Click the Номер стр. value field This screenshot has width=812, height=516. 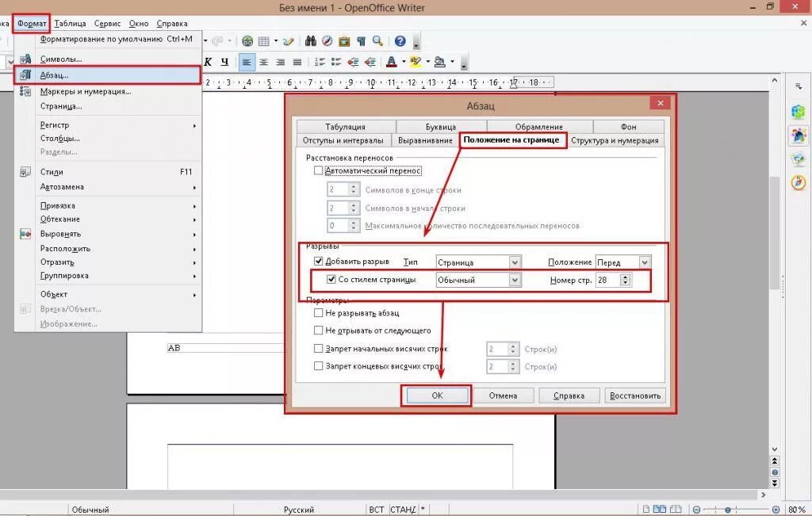point(608,280)
